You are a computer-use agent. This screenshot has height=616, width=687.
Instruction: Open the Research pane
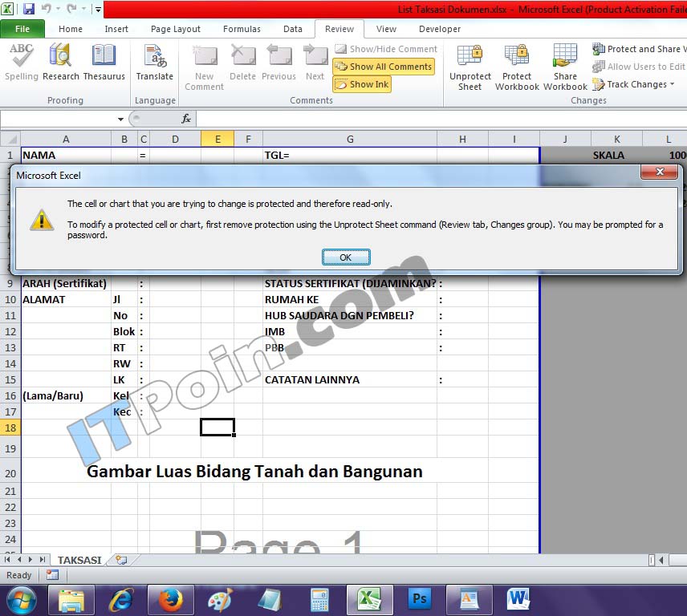[x=60, y=62]
